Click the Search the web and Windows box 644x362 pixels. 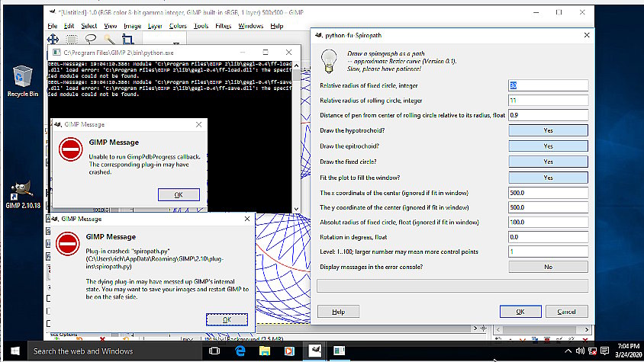114,351
